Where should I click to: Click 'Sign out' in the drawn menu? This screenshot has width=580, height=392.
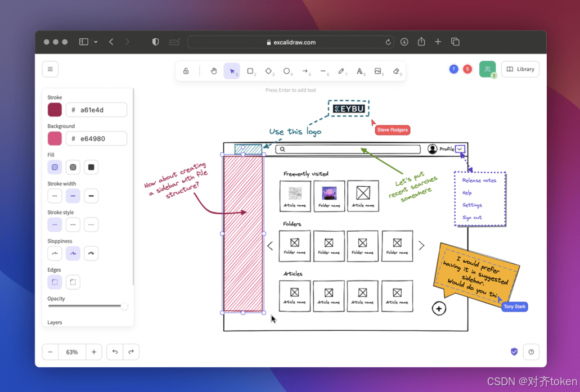(x=472, y=218)
